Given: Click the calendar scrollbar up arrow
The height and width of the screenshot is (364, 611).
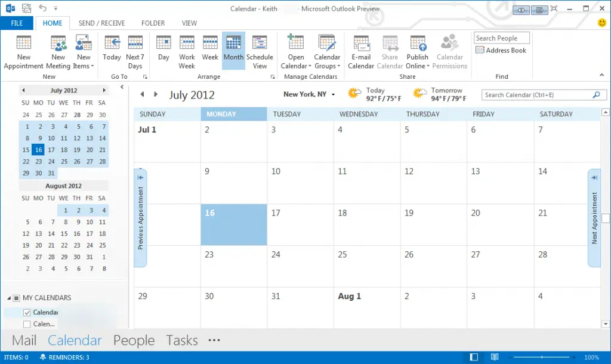Looking at the screenshot, I should click(605, 112).
